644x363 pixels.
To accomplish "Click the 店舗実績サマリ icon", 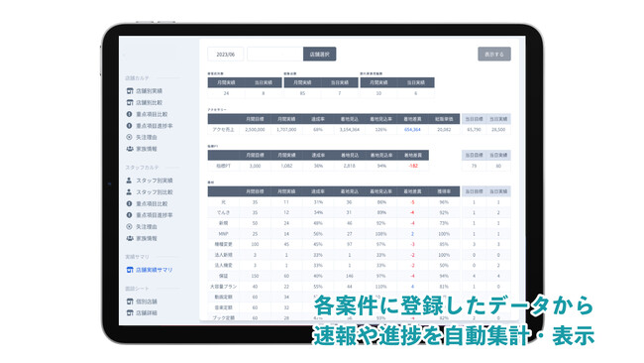I will [130, 270].
